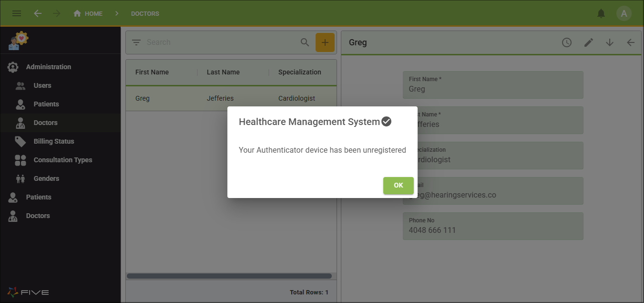Open the navigation hamburger menu
644x303 pixels.
pos(17,13)
